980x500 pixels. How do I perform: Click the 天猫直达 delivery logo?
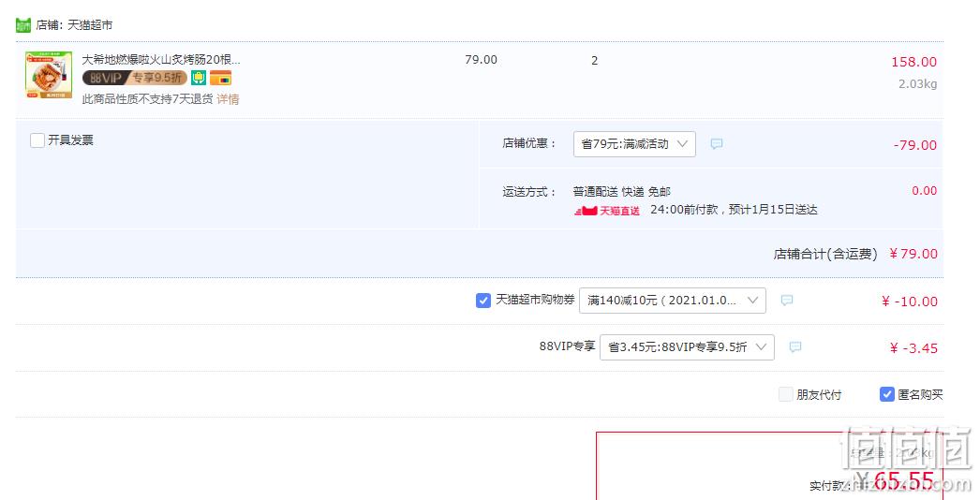607,211
